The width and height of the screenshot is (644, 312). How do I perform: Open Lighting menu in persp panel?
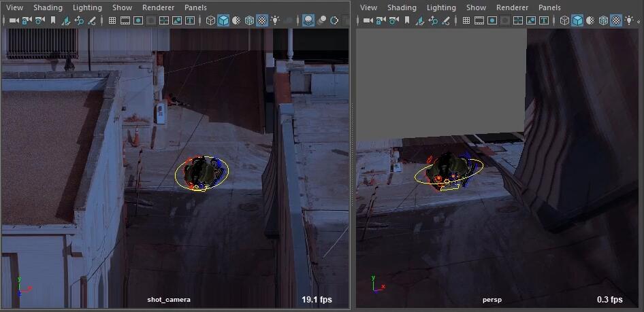click(x=442, y=7)
